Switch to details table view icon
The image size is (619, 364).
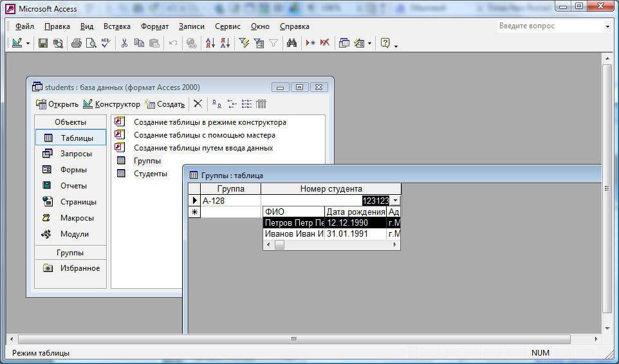(261, 104)
